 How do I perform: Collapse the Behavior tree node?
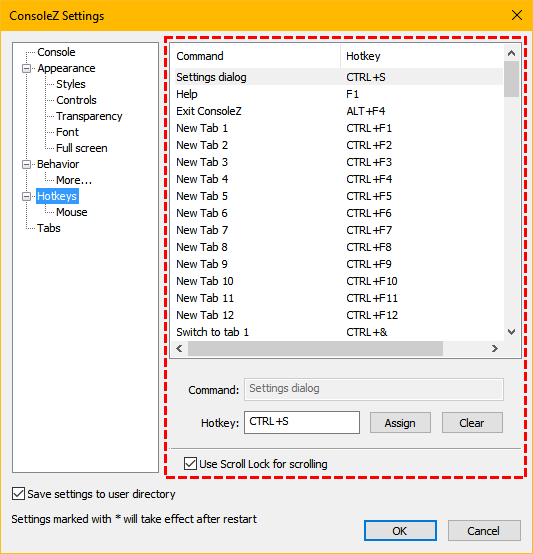point(26,164)
